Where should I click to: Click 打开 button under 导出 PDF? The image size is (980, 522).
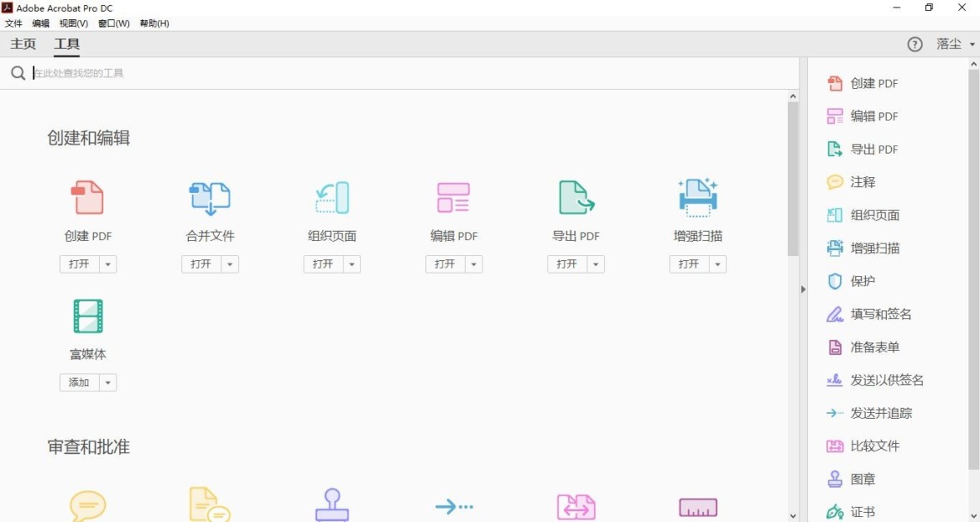567,264
